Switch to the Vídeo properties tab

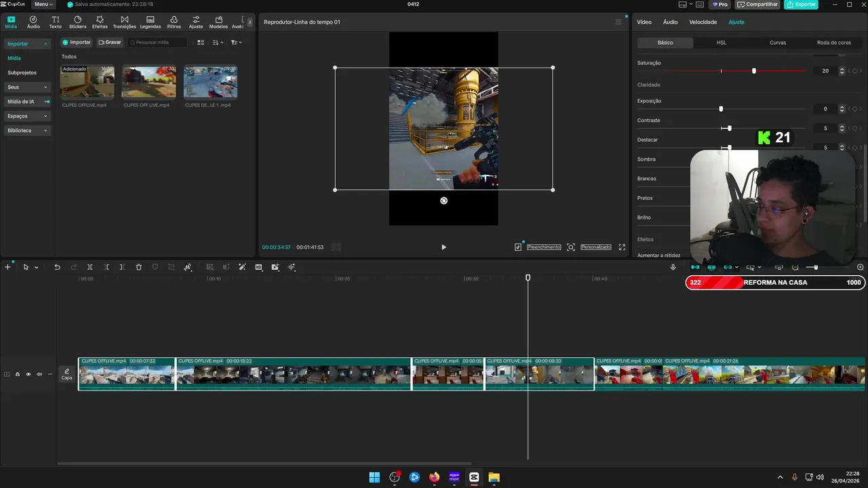click(x=644, y=22)
